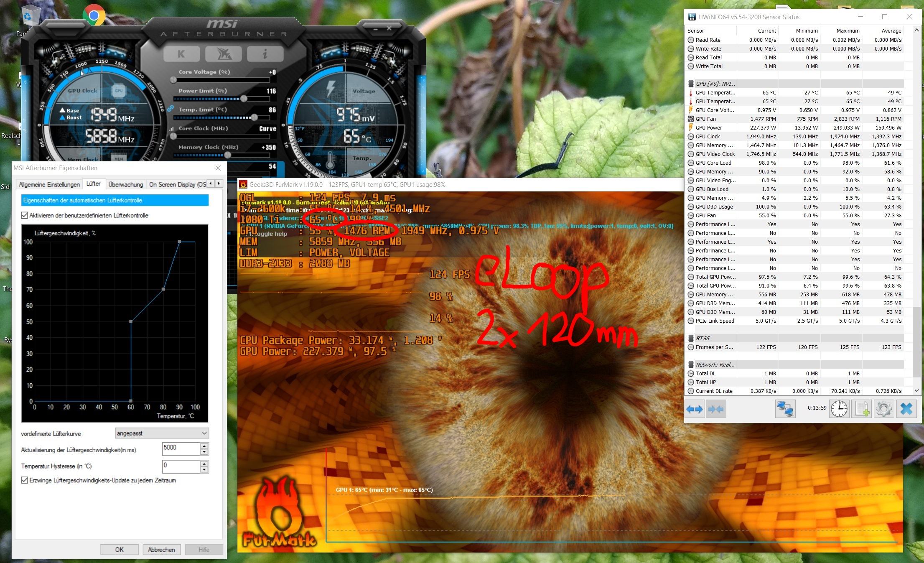
Task: Toggle 'Aktivieren der benutzerdefinierten Lüfterkontrolle' checkbox
Action: coord(25,215)
